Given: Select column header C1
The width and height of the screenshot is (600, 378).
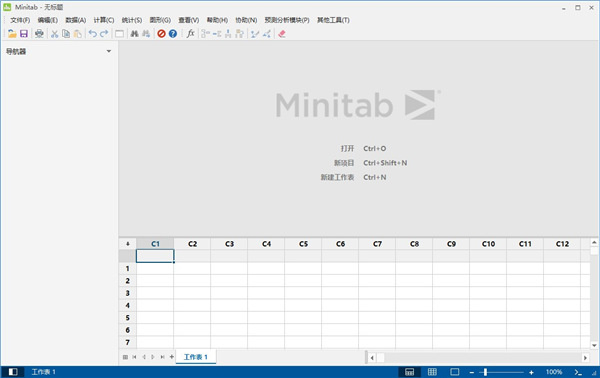Looking at the screenshot, I should click(155, 244).
